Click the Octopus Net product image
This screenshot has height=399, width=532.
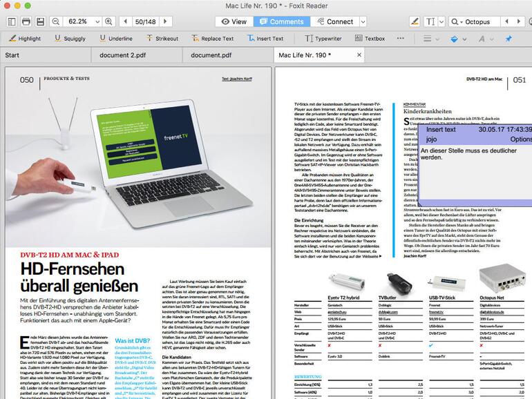[x=502, y=279]
